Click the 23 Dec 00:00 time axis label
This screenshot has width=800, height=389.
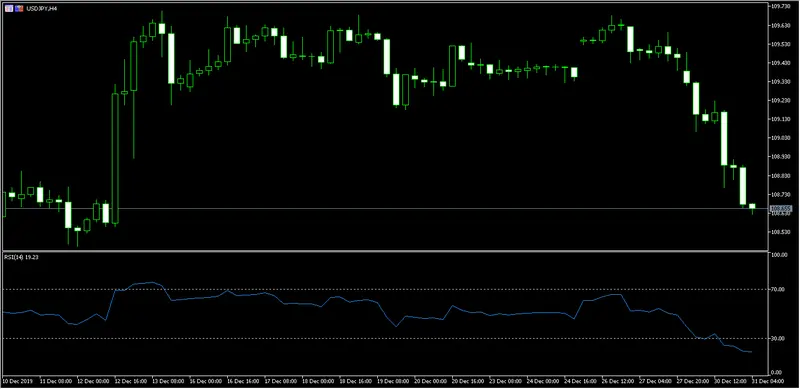click(x=505, y=381)
